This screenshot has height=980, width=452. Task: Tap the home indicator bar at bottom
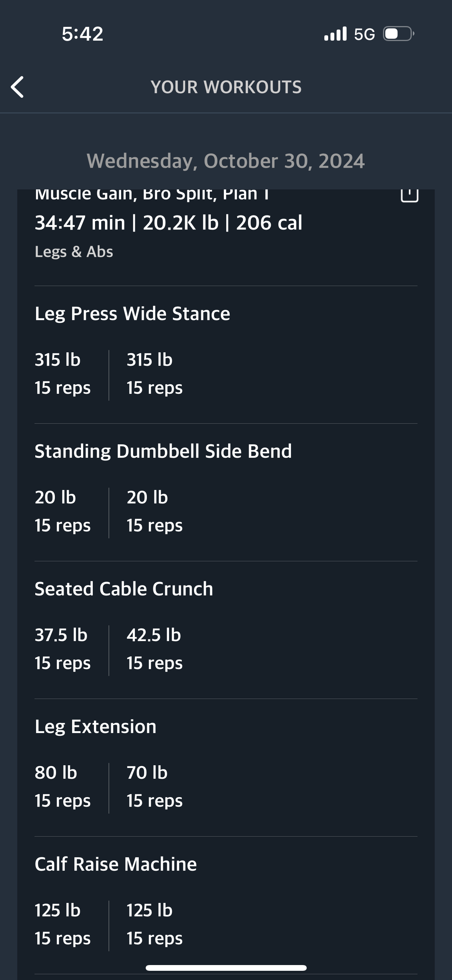[x=226, y=968]
